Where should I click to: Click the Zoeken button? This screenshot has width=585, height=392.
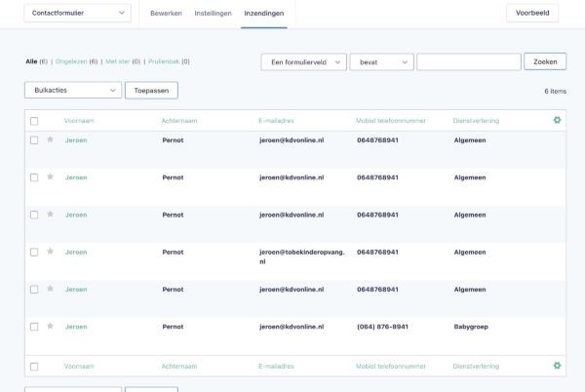click(545, 61)
